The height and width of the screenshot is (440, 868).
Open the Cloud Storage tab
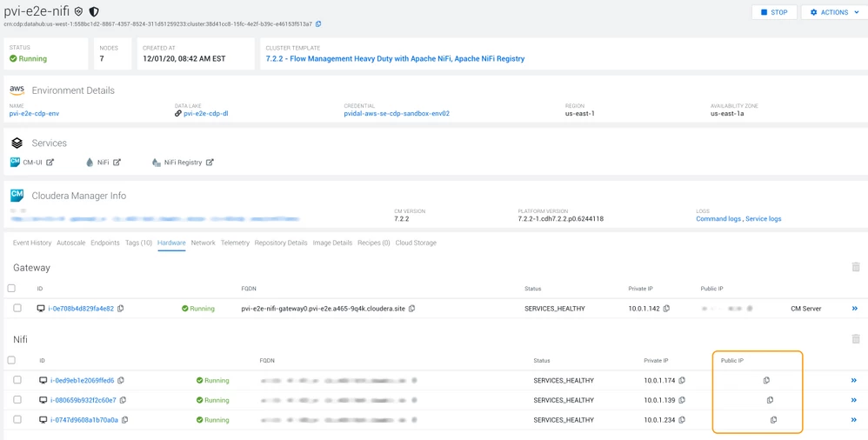(x=416, y=243)
